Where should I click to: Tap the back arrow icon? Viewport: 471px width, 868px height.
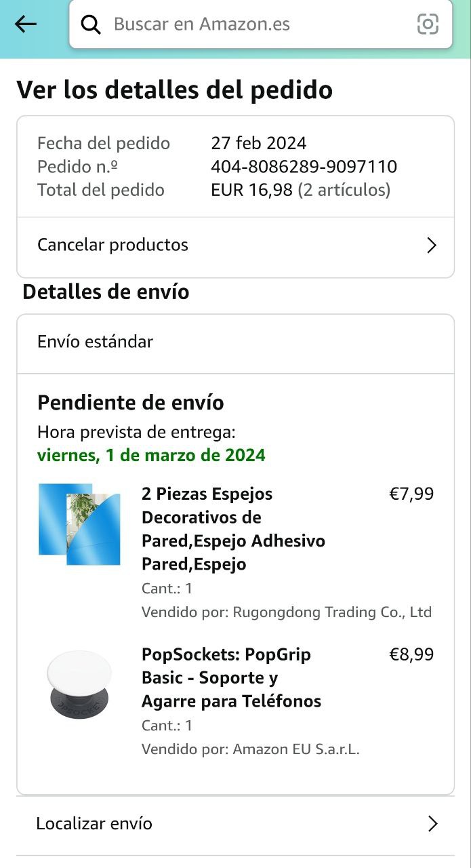[x=26, y=24]
